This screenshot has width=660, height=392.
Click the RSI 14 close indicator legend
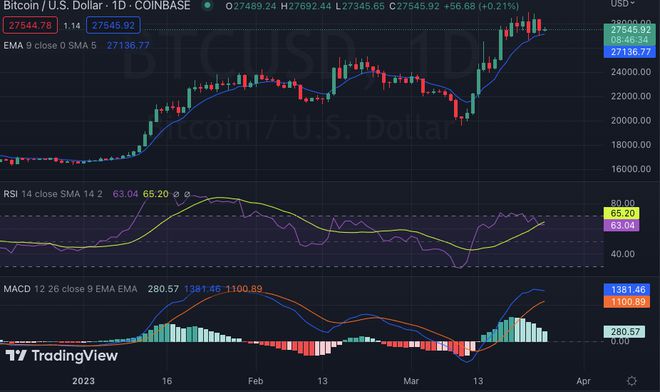53,194
